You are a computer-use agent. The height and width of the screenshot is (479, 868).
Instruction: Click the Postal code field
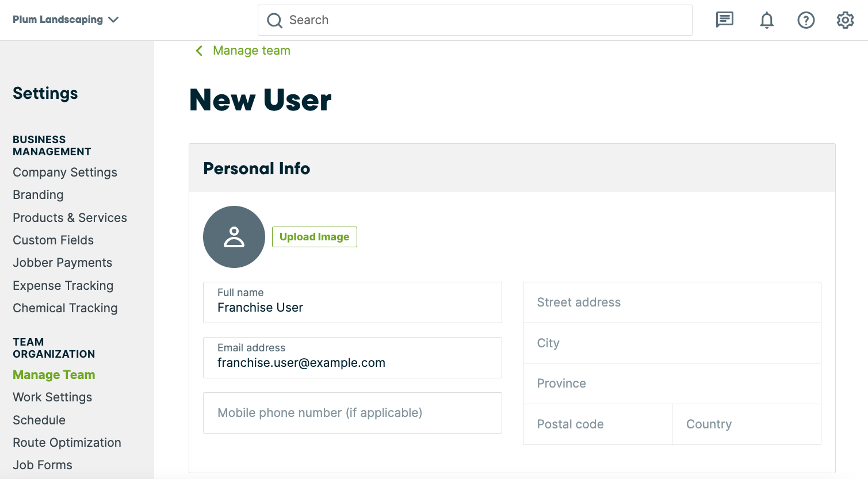[x=598, y=424]
